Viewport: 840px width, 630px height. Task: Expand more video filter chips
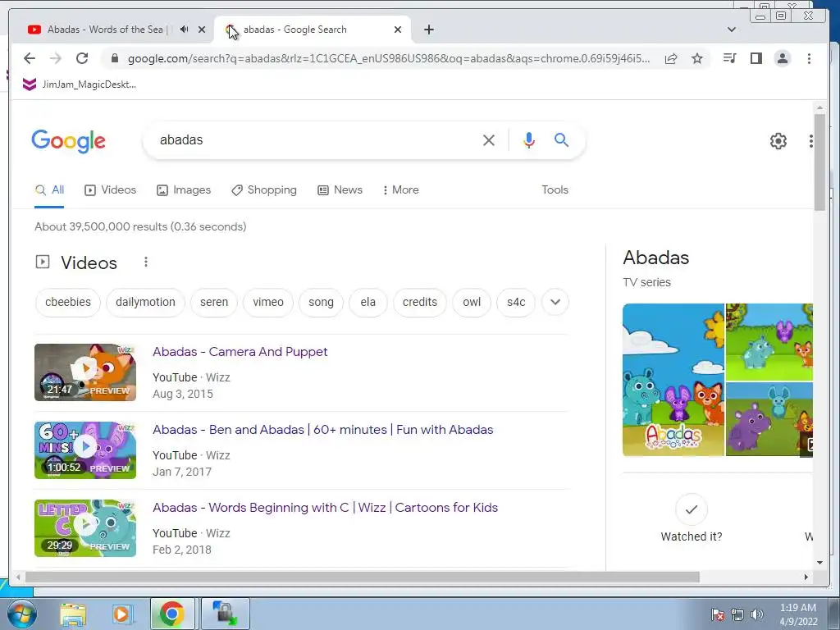point(555,302)
